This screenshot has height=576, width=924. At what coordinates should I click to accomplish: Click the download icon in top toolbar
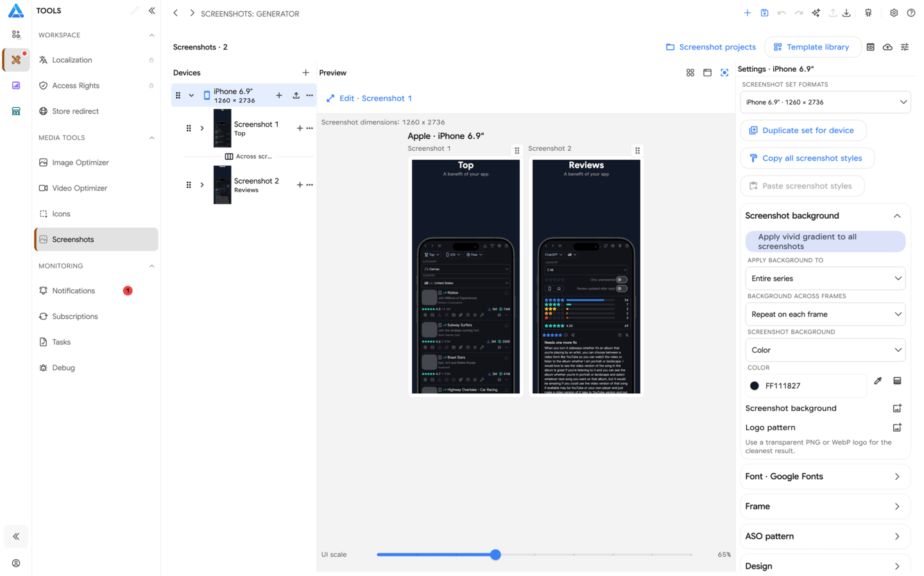tap(846, 13)
